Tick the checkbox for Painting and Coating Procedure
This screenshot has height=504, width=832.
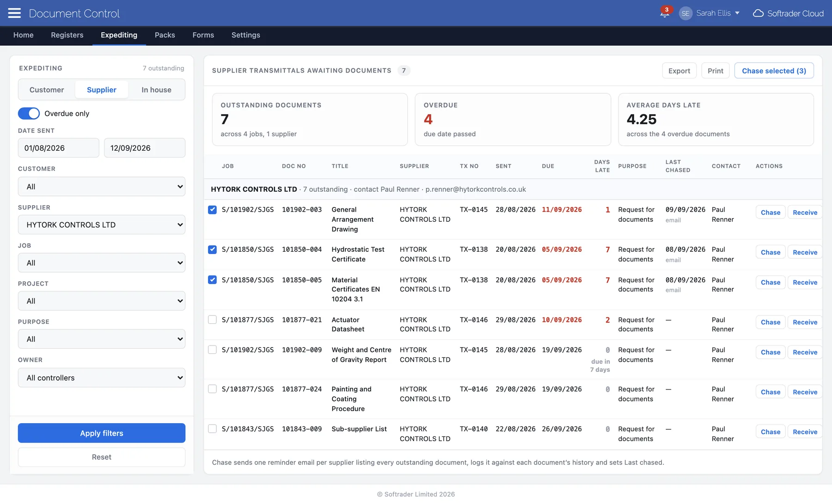[212, 389]
